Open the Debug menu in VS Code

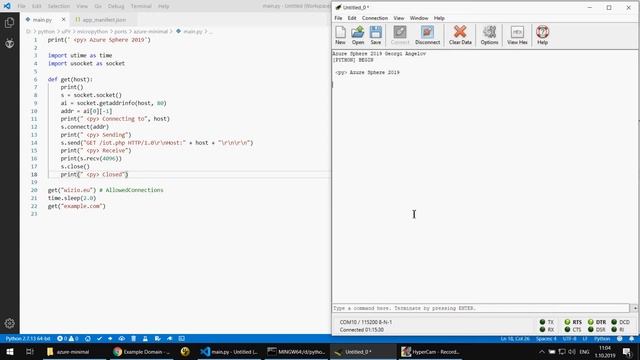(116, 6)
